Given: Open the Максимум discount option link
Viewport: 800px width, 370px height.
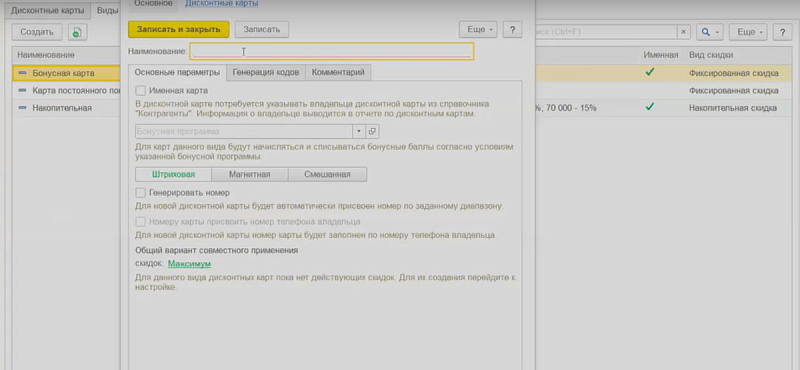Looking at the screenshot, I should pos(189,264).
